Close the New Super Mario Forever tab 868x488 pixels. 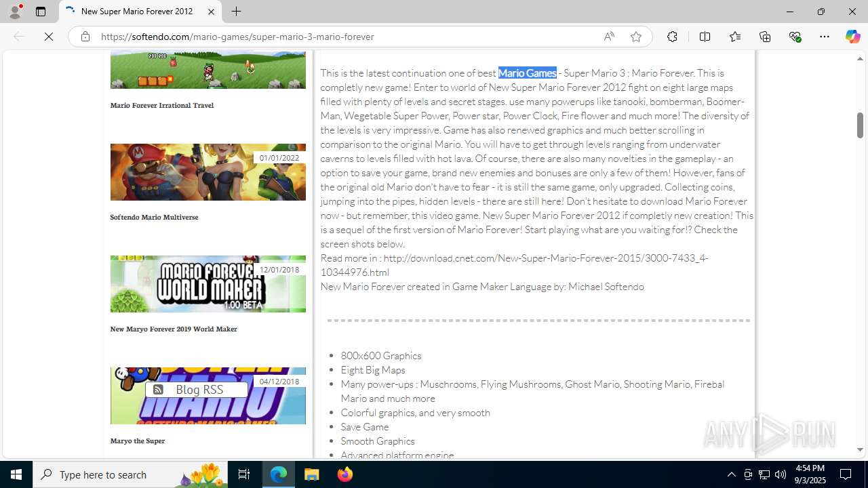click(211, 12)
